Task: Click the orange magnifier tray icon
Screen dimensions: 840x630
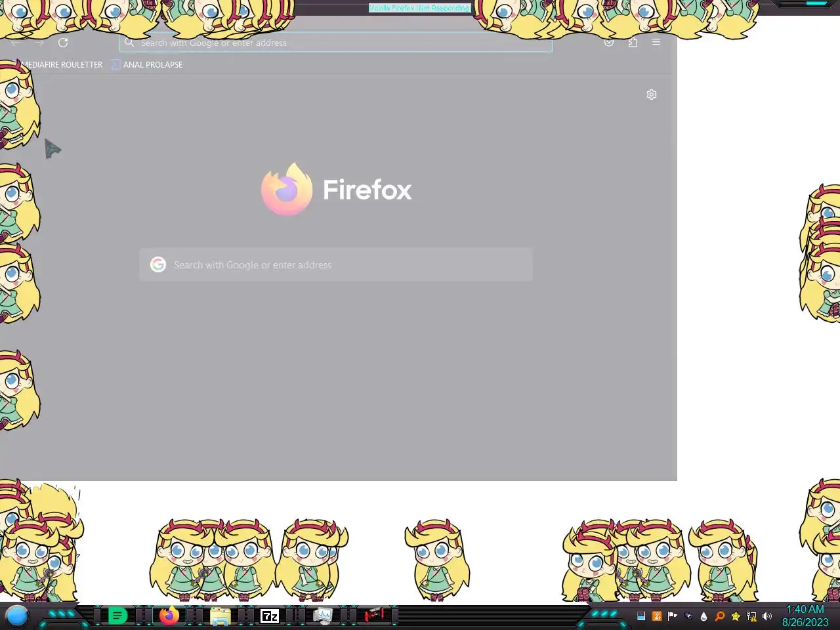Action: point(720,616)
